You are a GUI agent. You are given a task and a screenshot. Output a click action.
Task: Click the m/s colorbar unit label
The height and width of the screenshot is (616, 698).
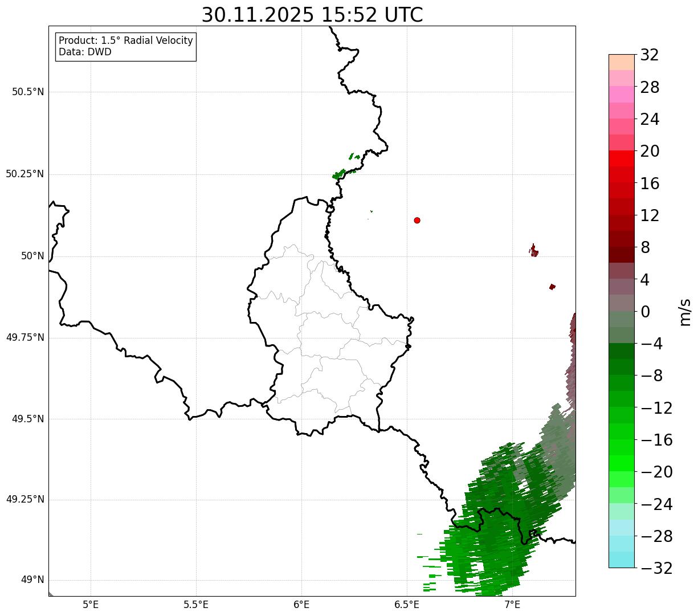tap(685, 312)
